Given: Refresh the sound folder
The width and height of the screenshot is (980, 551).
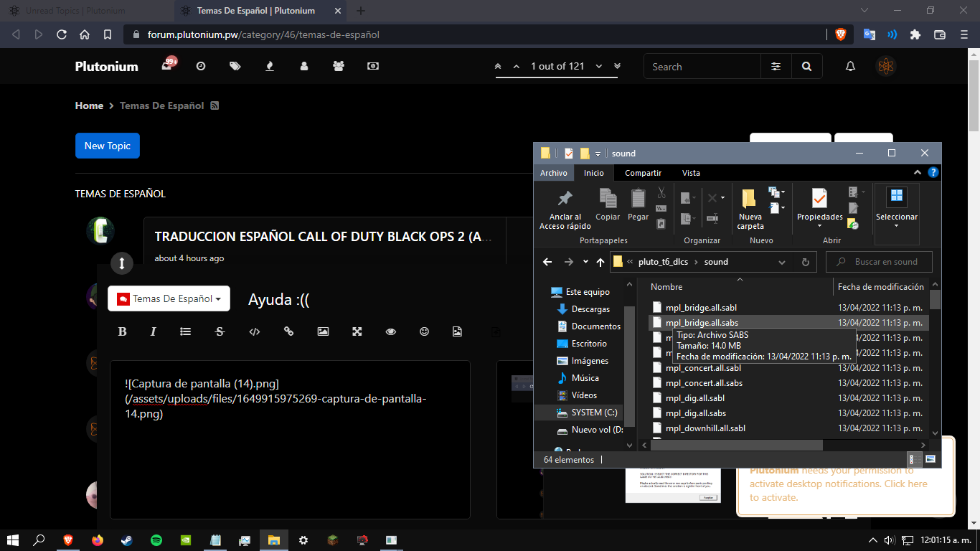Looking at the screenshot, I should [805, 262].
